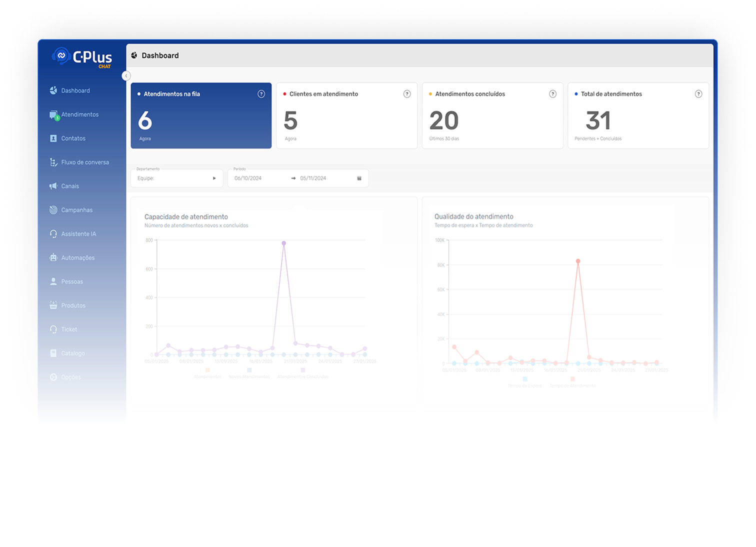Select the Contatos address book icon

[x=53, y=138]
